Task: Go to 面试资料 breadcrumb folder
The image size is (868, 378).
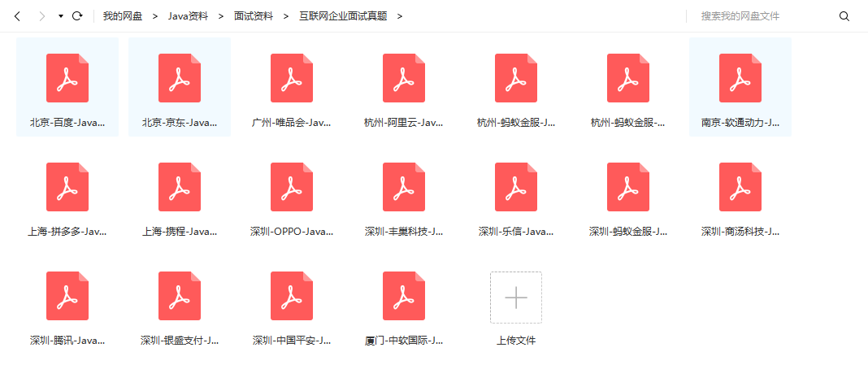Action: click(254, 16)
